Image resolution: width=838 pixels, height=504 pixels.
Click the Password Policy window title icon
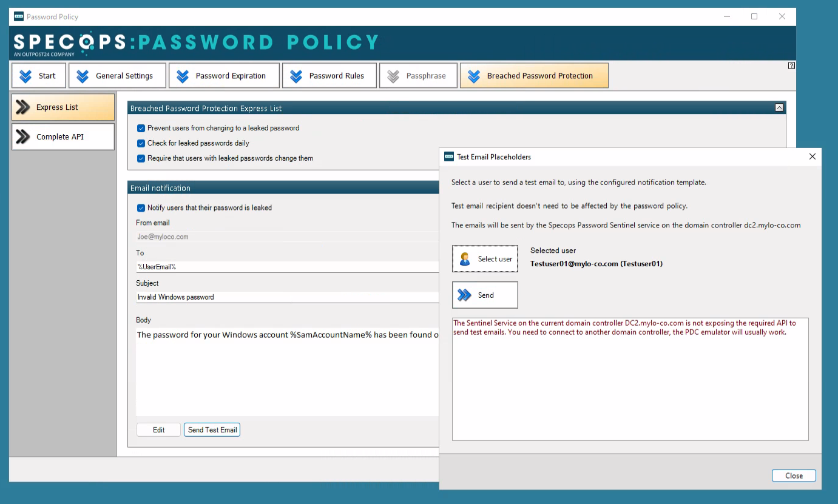[x=18, y=16]
